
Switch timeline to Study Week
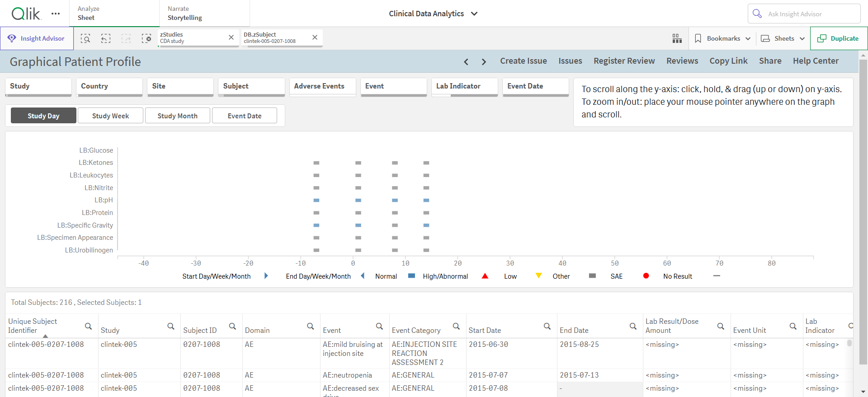[110, 116]
